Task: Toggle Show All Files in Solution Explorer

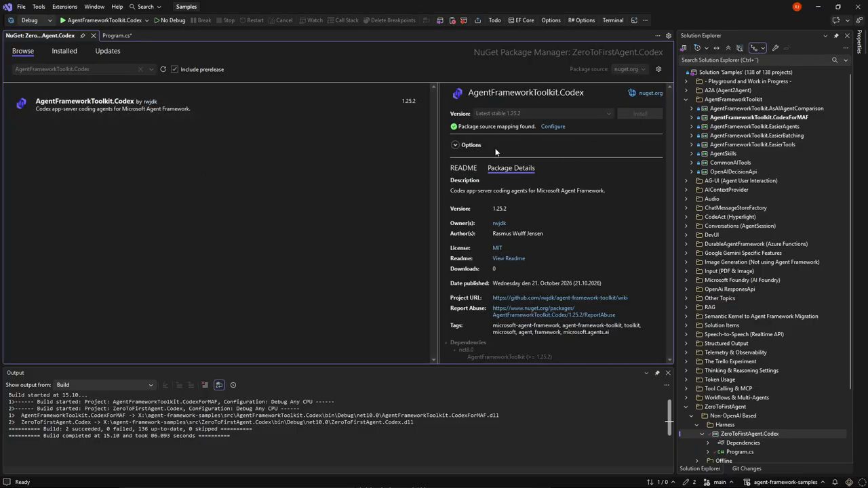Action: click(x=740, y=48)
